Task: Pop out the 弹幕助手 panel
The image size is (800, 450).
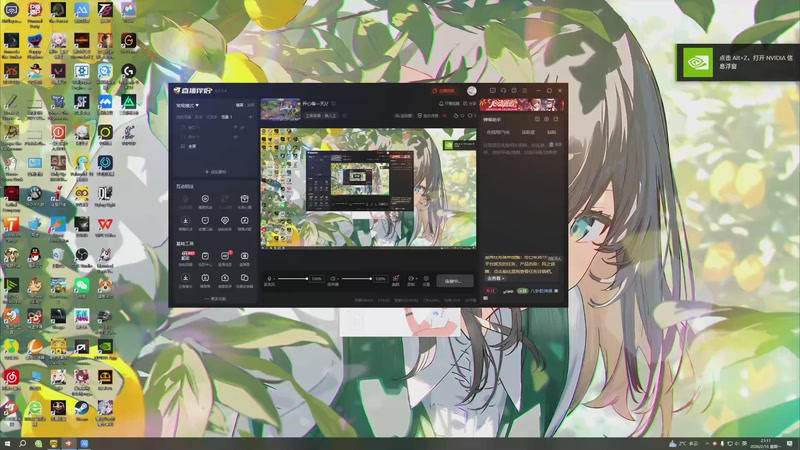Action: 556,119
